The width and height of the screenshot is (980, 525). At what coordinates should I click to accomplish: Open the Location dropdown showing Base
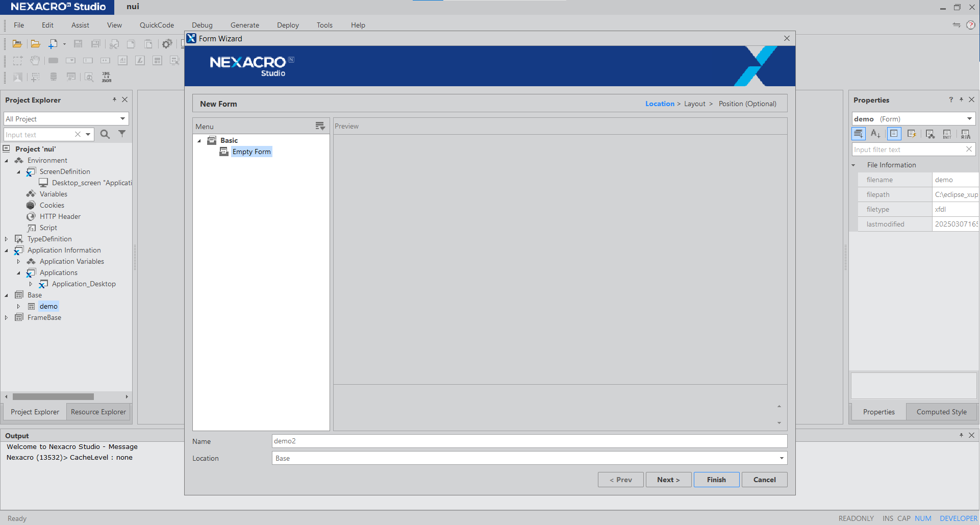781,458
